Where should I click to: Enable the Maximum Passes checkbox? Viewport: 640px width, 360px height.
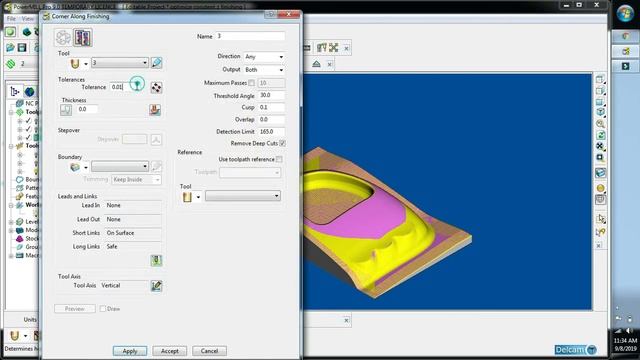[x=251, y=83]
